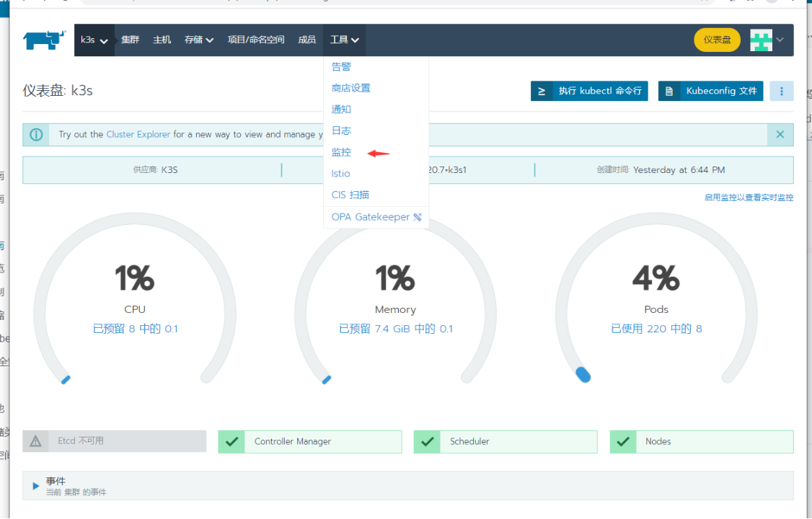Click the Rancher cow logo
Screen dimensions: 812x519
45,40
